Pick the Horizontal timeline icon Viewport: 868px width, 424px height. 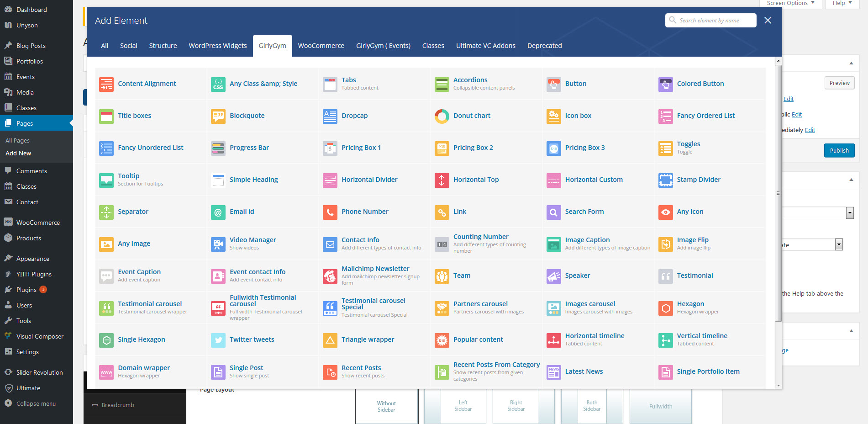(553, 340)
